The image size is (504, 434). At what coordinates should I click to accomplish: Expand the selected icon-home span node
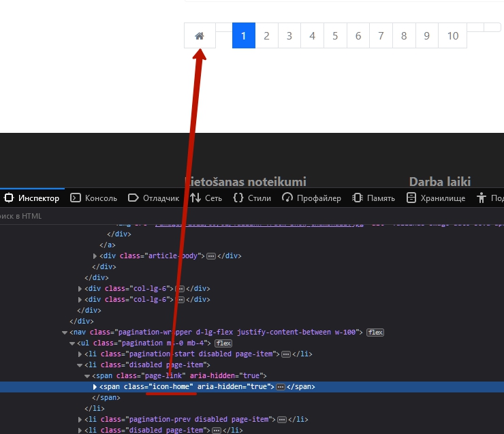[95, 387]
